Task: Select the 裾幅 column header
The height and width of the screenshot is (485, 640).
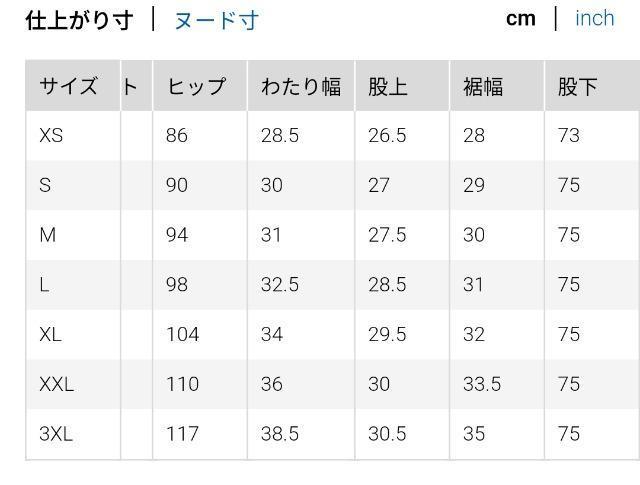Action: tap(483, 86)
